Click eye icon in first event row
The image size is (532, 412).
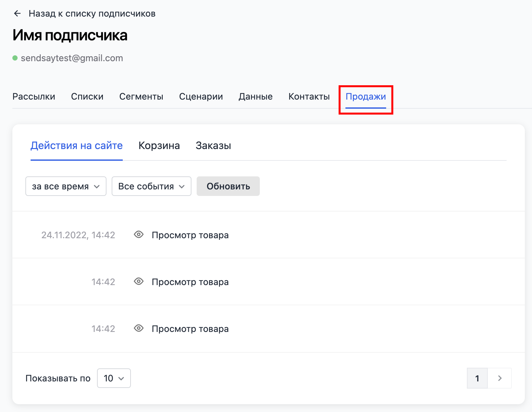(x=139, y=235)
